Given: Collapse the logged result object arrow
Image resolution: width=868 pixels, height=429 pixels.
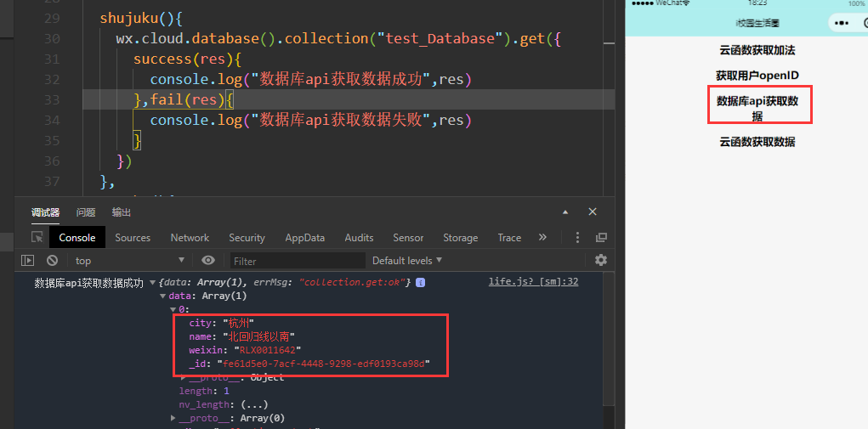Looking at the screenshot, I should click(153, 283).
